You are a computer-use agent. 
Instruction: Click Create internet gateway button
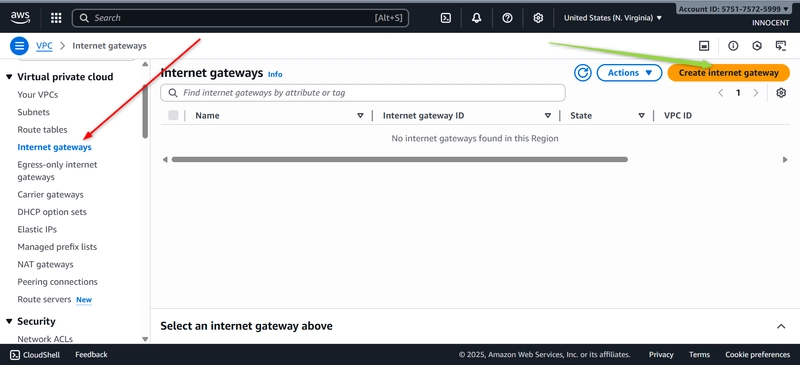(729, 73)
